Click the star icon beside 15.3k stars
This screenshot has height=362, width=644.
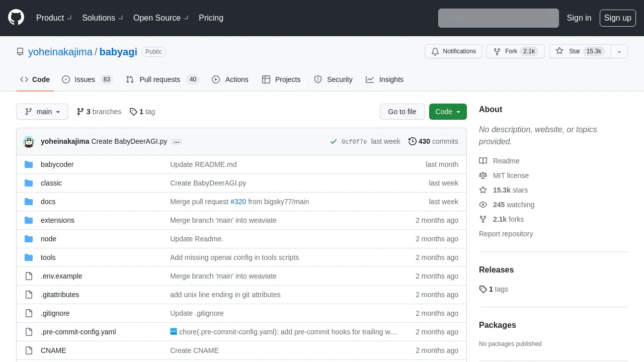pos(483,190)
